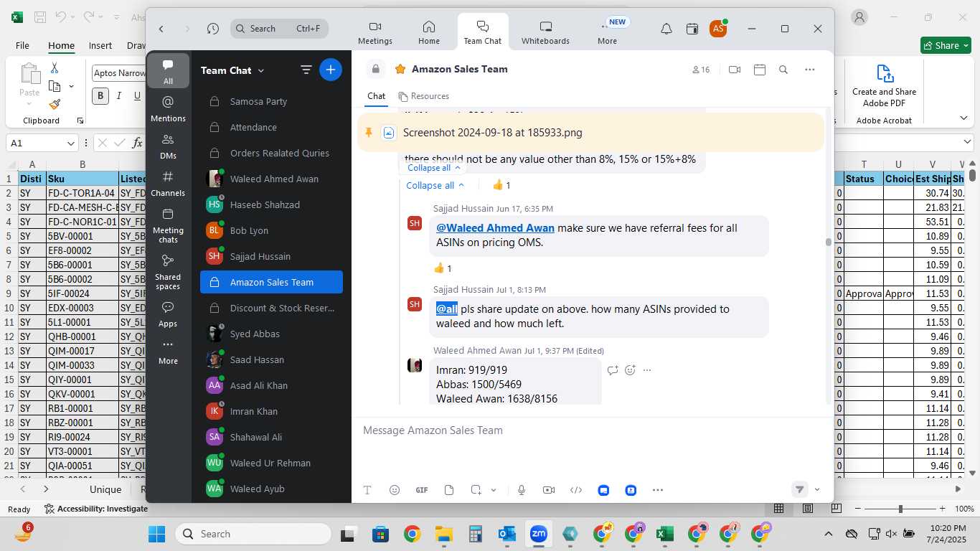Toggle Underline in Excel ribbon
The height and width of the screenshot is (551, 980).
(136, 95)
